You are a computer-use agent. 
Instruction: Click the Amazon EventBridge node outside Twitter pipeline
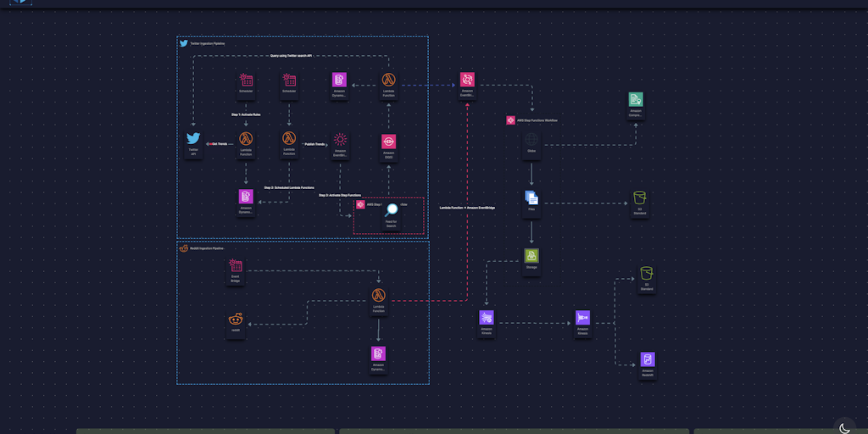466,81
